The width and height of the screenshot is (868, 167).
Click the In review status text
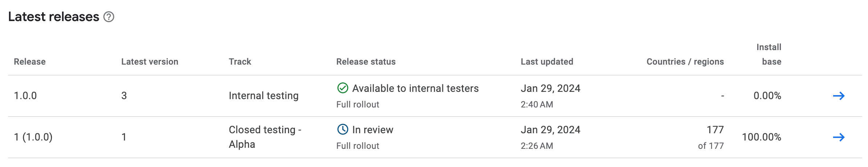pyautogui.click(x=373, y=130)
